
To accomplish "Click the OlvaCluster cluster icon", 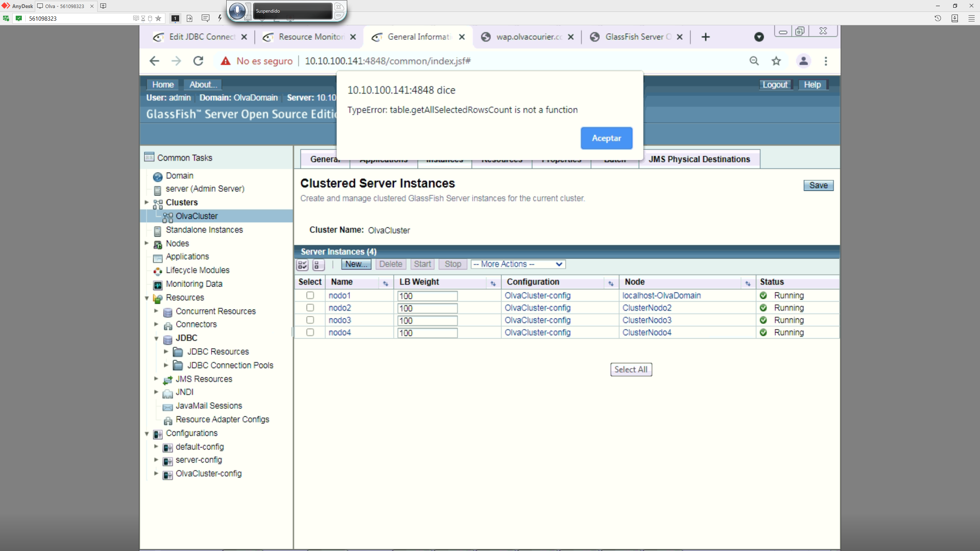I will 168,217.
